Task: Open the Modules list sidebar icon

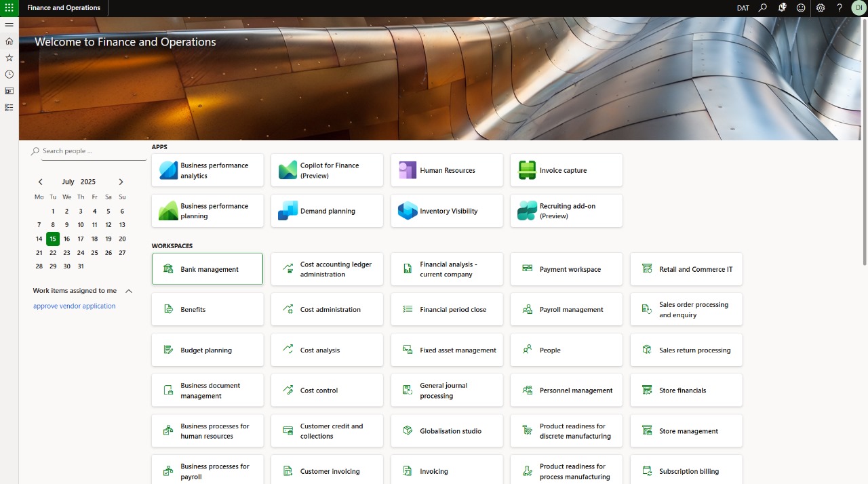Action: (9, 107)
